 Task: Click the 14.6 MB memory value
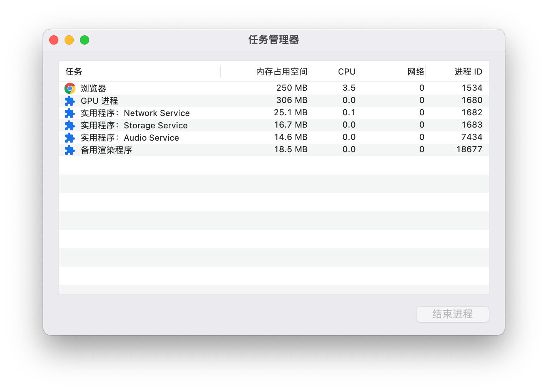point(291,137)
